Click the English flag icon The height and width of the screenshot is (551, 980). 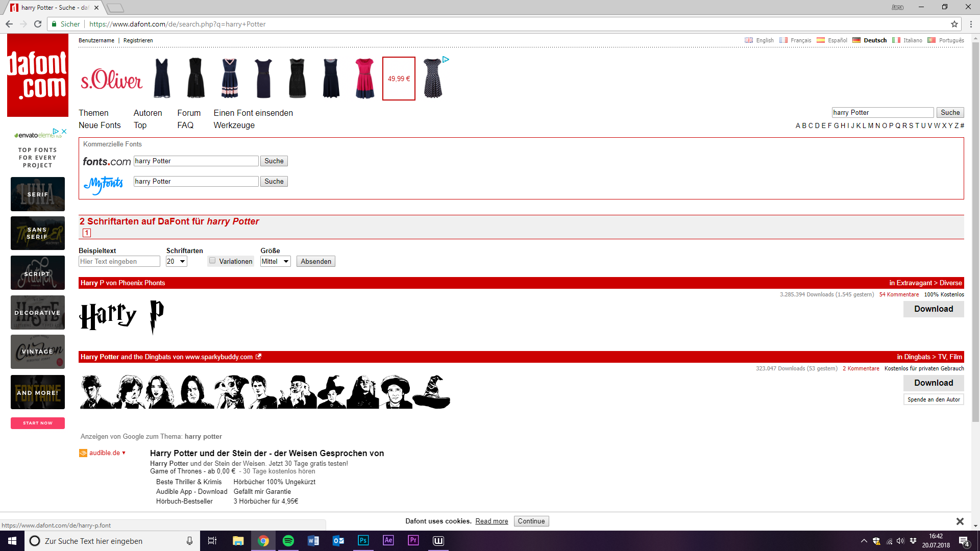tap(749, 40)
